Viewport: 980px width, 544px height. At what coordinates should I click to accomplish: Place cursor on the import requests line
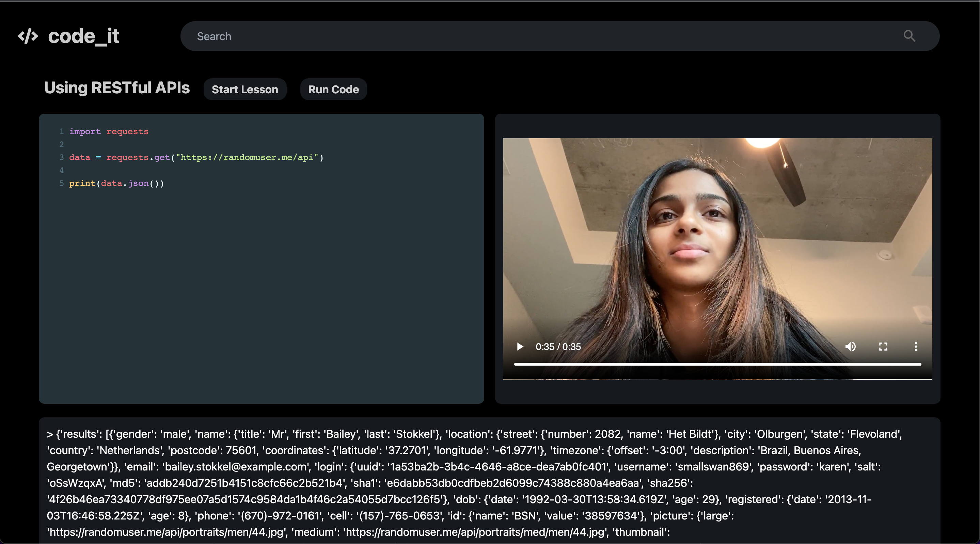click(109, 132)
